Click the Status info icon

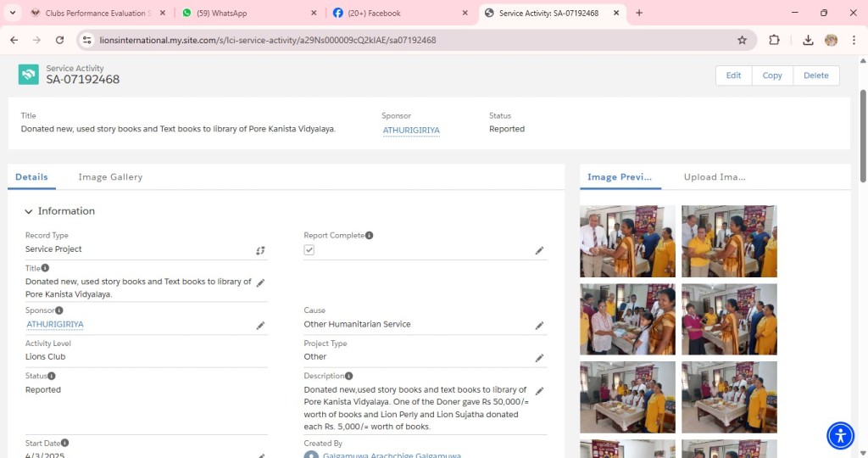(52, 376)
